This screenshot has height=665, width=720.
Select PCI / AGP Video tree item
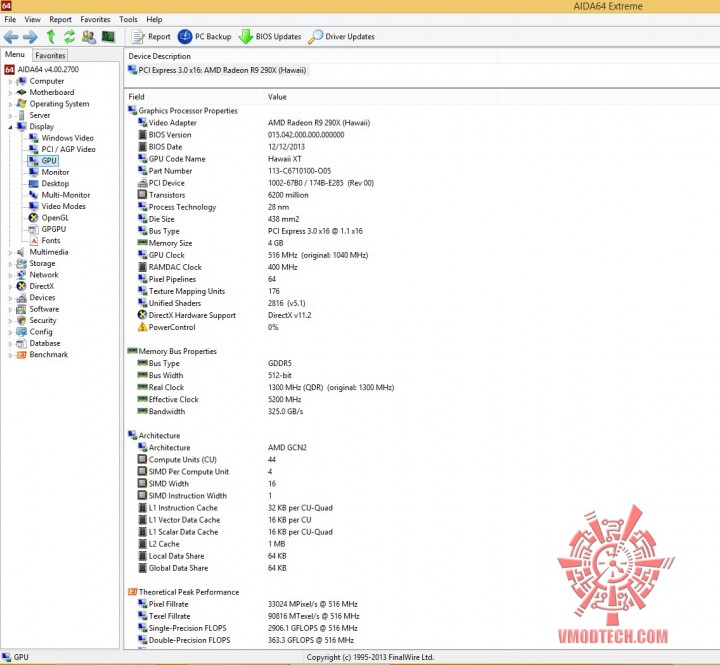pos(68,149)
